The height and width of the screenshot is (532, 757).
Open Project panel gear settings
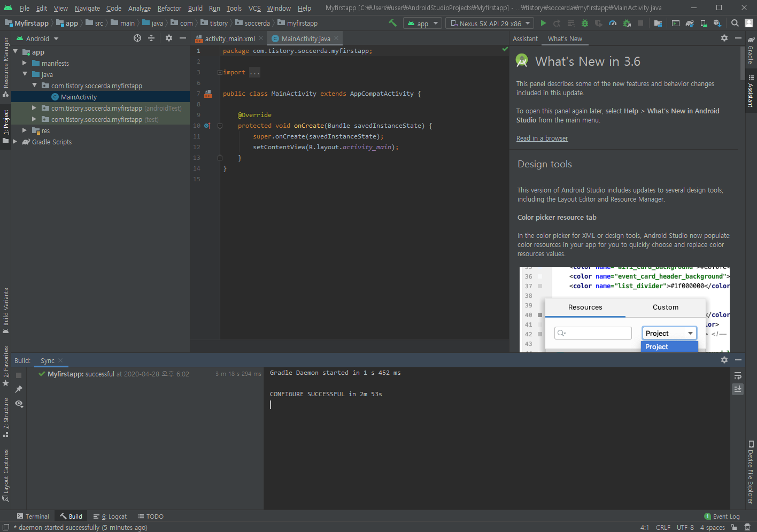coord(169,38)
